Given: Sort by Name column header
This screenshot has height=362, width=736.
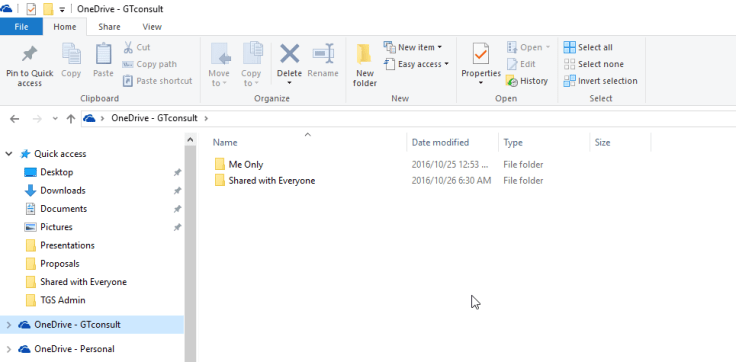Looking at the screenshot, I should [225, 143].
